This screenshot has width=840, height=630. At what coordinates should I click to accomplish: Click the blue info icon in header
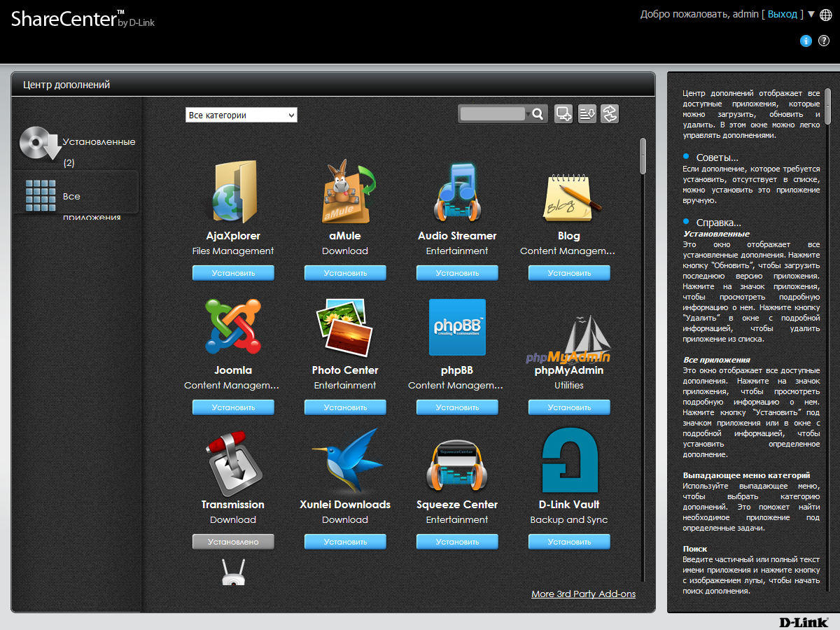[x=806, y=41]
